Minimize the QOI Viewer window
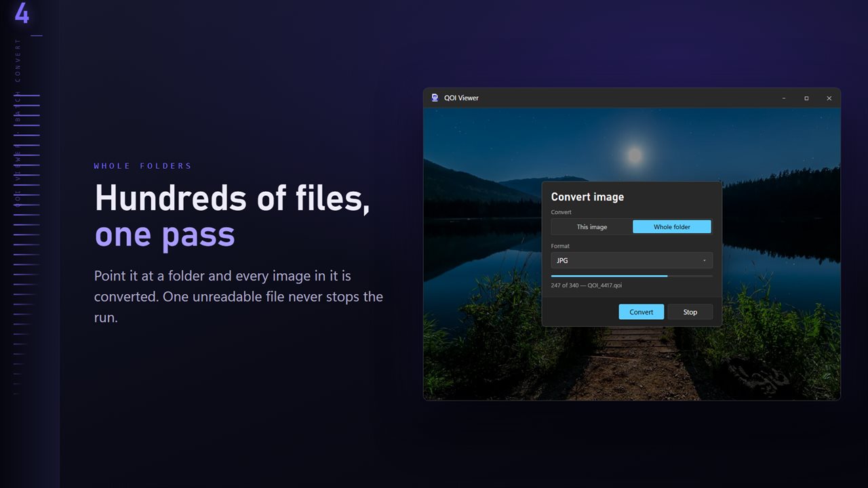Viewport: 868px width, 488px height. coord(784,98)
